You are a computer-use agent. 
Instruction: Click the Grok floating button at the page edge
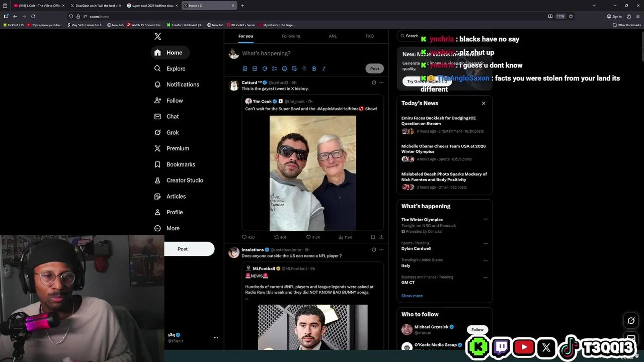point(631,321)
